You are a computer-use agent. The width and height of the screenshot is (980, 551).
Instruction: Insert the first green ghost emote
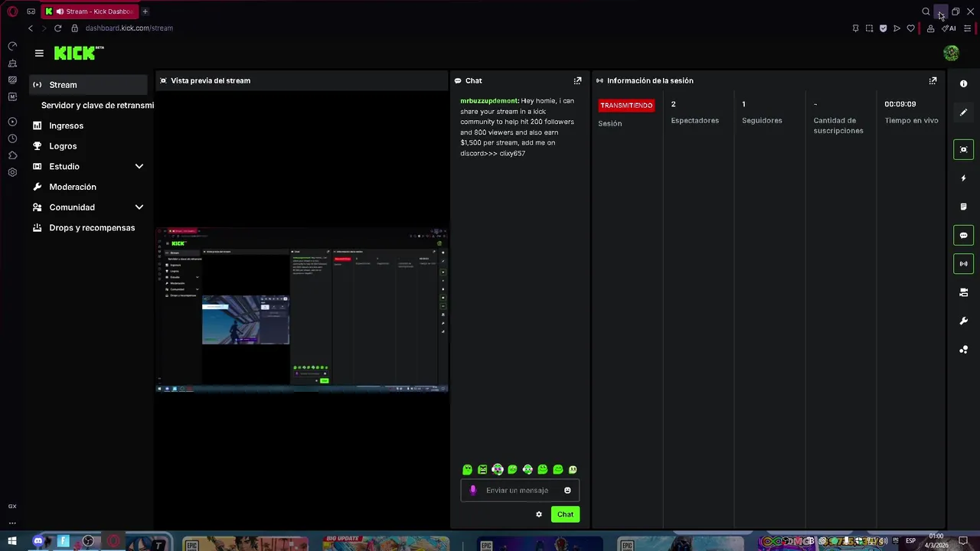point(467,469)
